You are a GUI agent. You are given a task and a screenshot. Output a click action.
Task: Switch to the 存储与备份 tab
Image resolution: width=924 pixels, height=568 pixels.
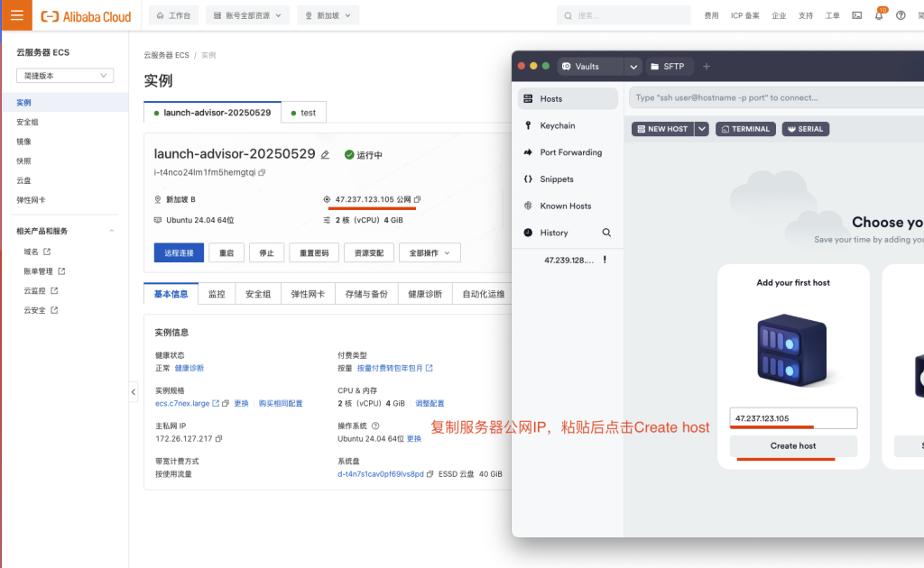click(x=366, y=294)
